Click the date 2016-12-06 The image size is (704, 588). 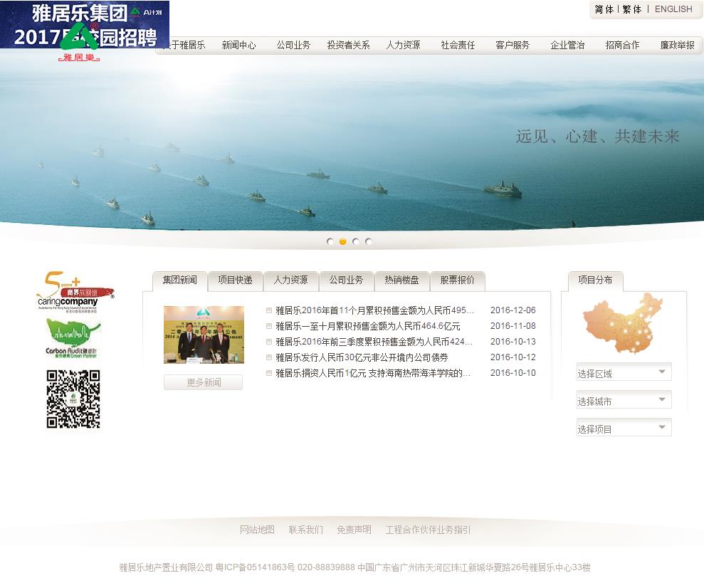click(x=513, y=310)
